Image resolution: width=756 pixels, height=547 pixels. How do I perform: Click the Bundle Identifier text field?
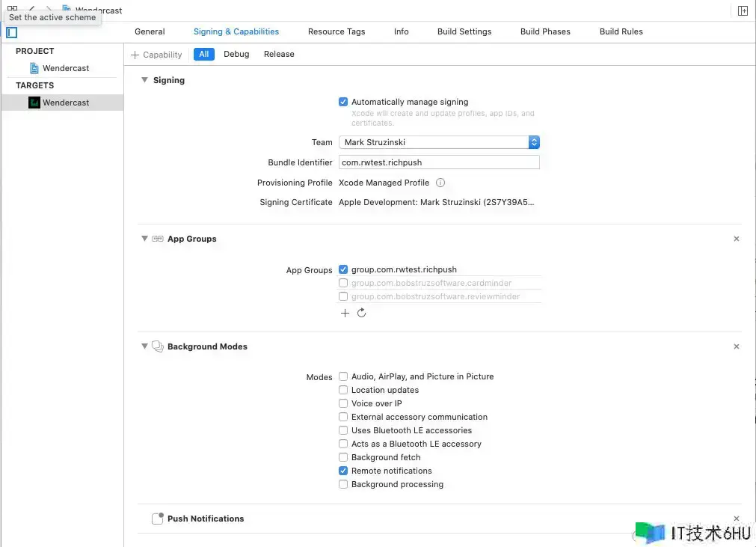(x=438, y=162)
